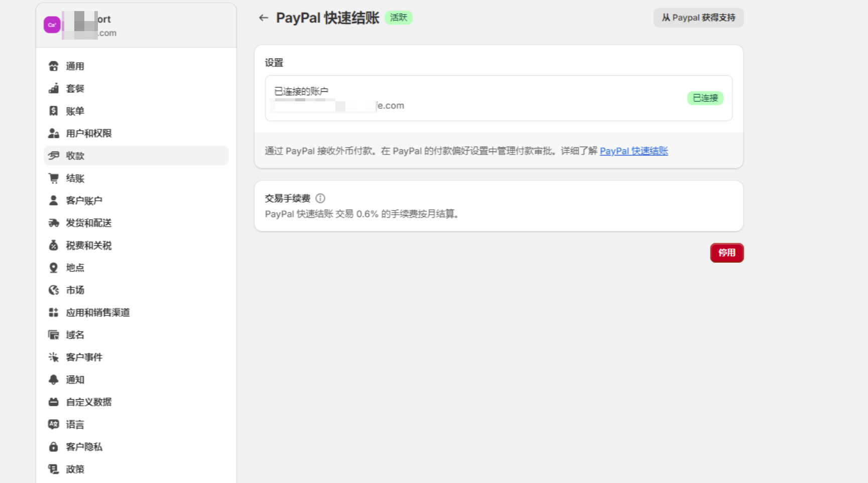The width and height of the screenshot is (868, 483).
Task: Click the green 已连接 status badge
Action: point(705,98)
